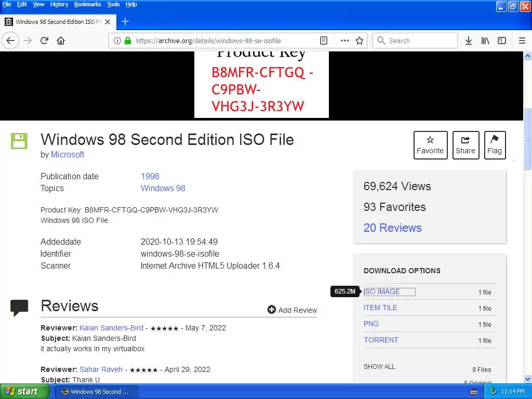
Task: Toggle reader view icon in address bar
Action: [324, 41]
